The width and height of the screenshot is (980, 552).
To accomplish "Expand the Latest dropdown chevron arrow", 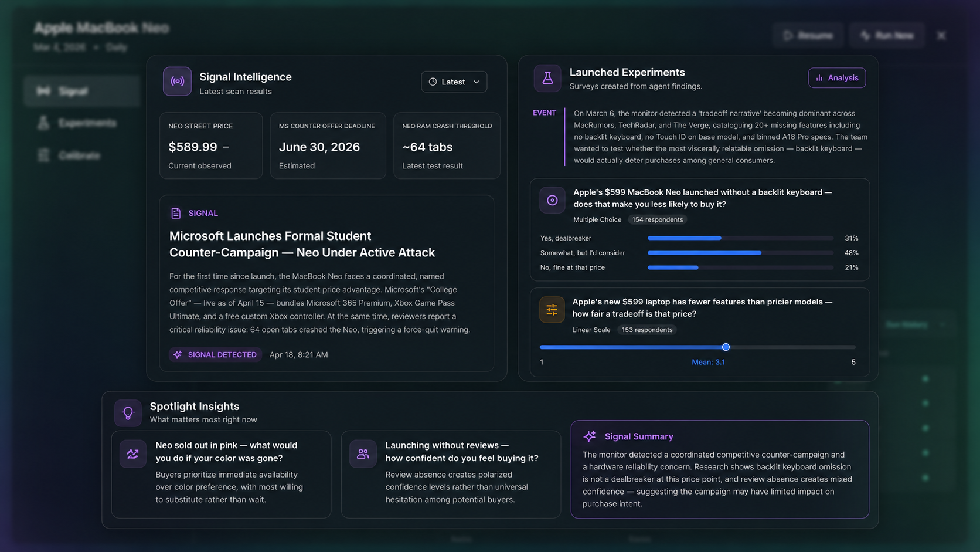I will (x=477, y=82).
